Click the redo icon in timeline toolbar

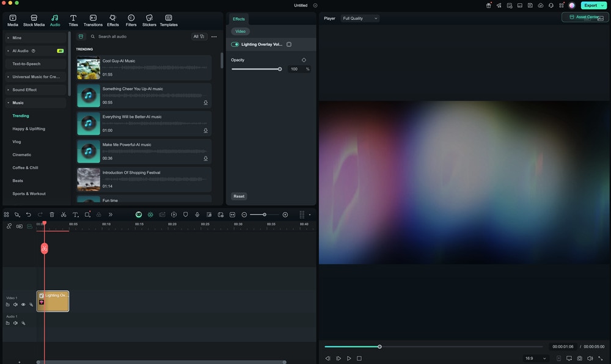pyautogui.click(x=40, y=214)
